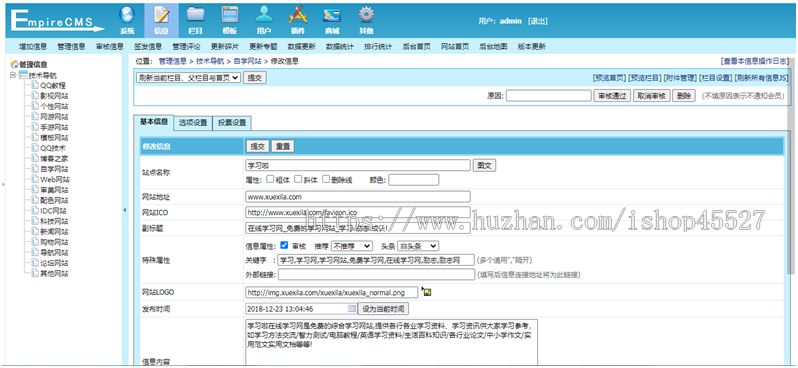
Task: Switch to the 选项设置 tab
Action: [192, 123]
